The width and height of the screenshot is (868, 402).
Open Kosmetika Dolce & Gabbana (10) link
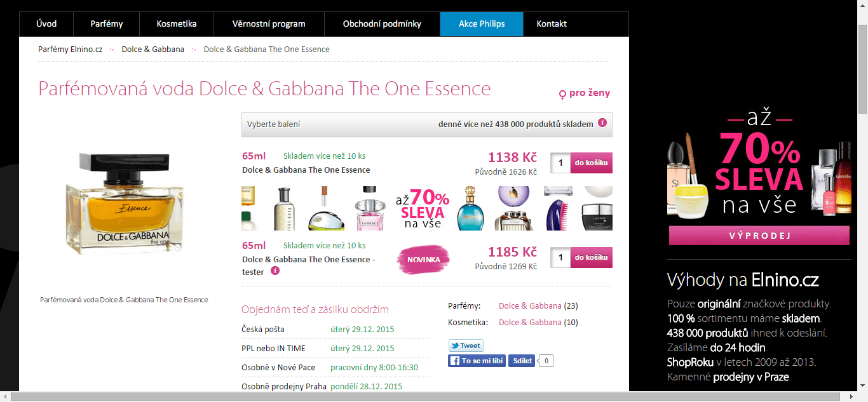point(530,322)
